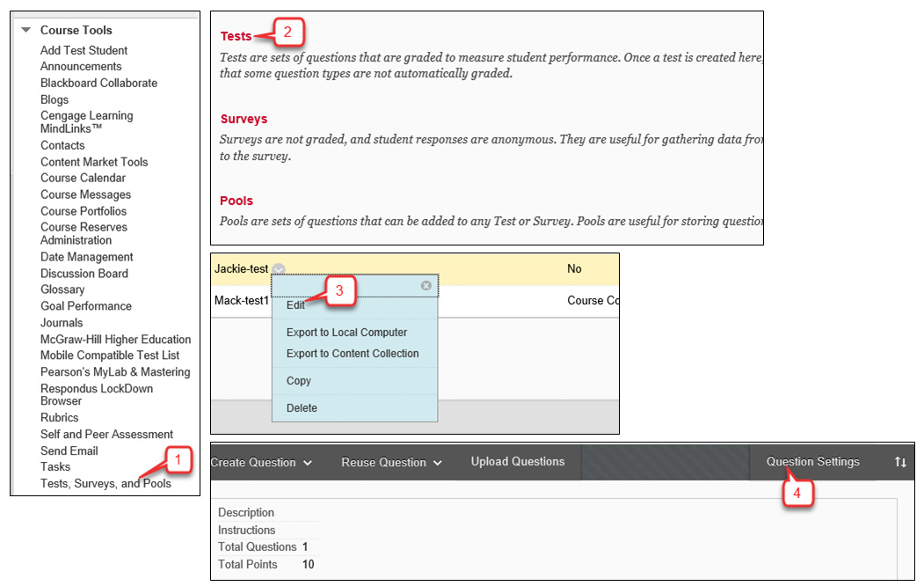Open the Surveys link
The width and height of the screenshot is (924, 586).
[244, 119]
